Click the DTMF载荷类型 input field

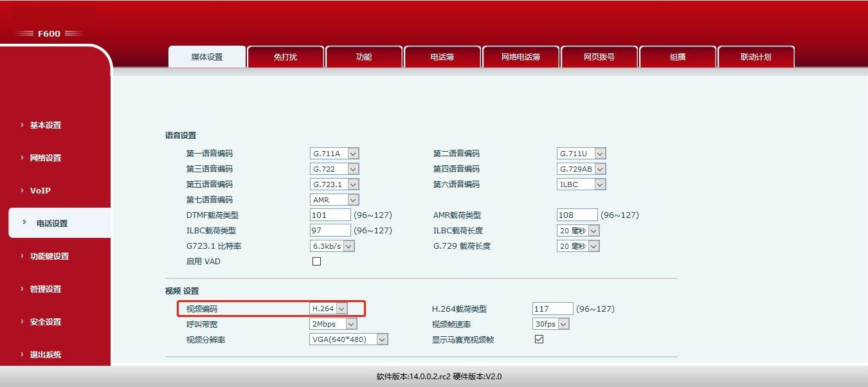pos(329,215)
